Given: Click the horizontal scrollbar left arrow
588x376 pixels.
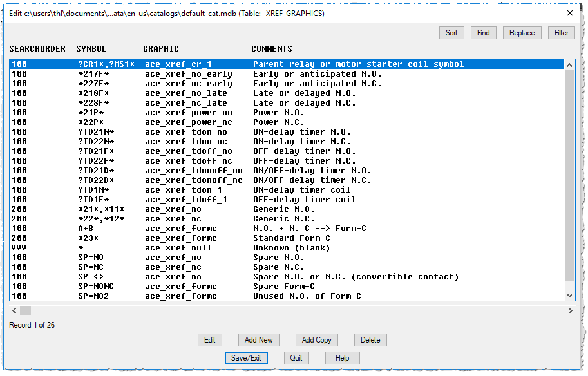Looking at the screenshot, I should pos(14,311).
